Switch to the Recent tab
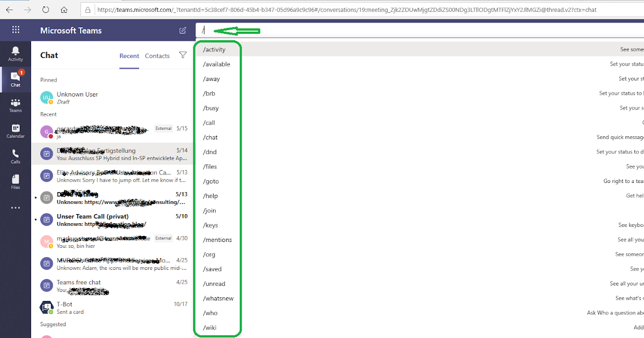This screenshot has width=644, height=338. pyautogui.click(x=129, y=55)
